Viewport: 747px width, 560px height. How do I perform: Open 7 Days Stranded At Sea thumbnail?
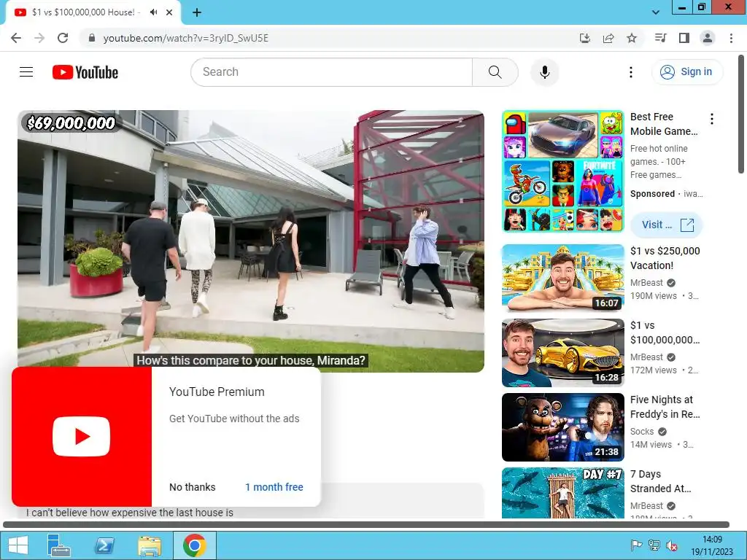tap(562, 493)
